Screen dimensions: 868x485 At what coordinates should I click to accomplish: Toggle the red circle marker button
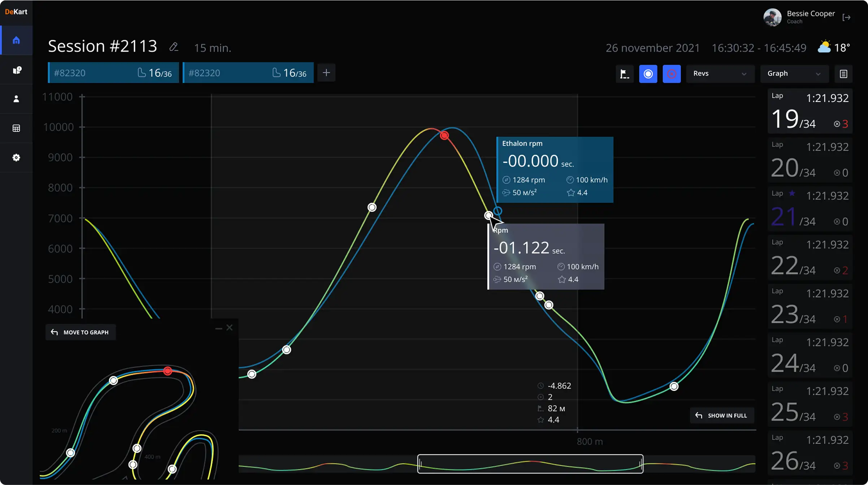click(x=672, y=74)
